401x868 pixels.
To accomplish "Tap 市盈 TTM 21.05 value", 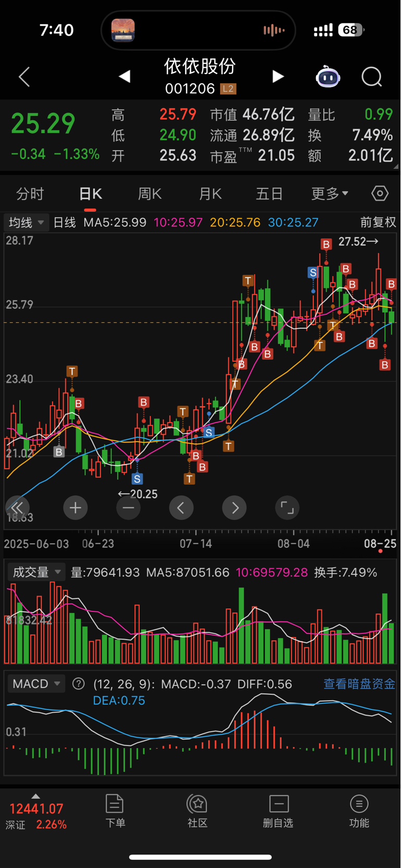I will [276, 155].
